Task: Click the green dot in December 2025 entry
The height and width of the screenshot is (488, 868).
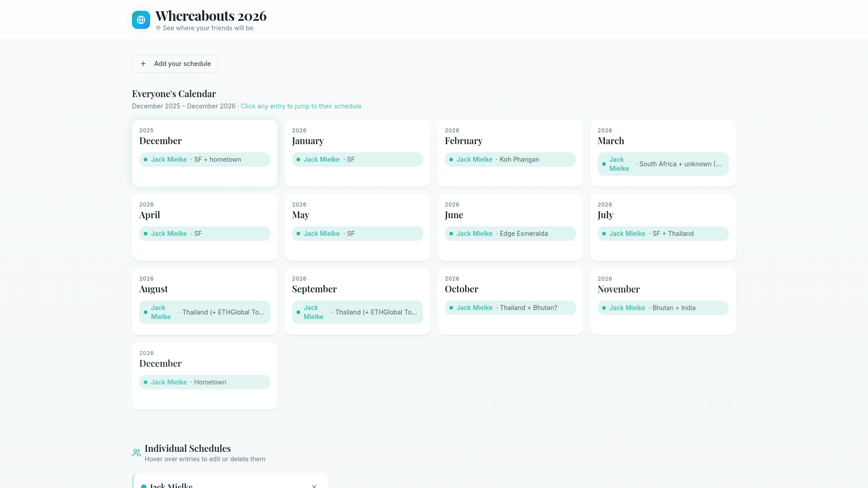Action: click(x=145, y=160)
